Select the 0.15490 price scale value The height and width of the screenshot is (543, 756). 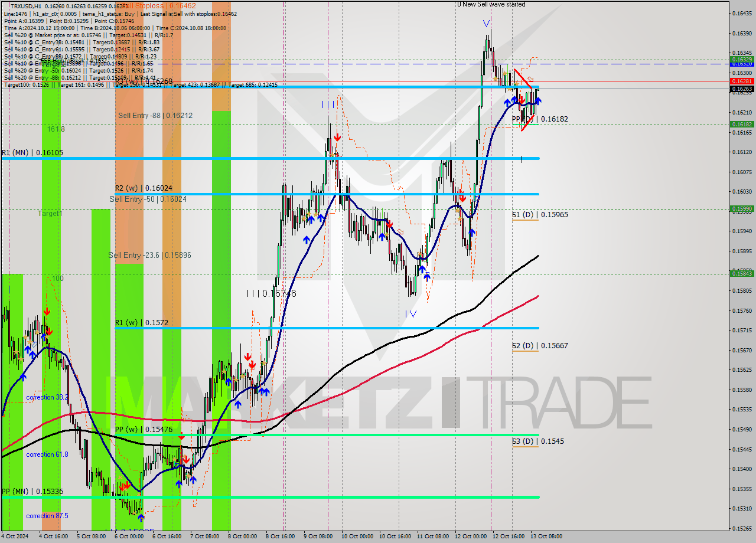click(x=741, y=430)
